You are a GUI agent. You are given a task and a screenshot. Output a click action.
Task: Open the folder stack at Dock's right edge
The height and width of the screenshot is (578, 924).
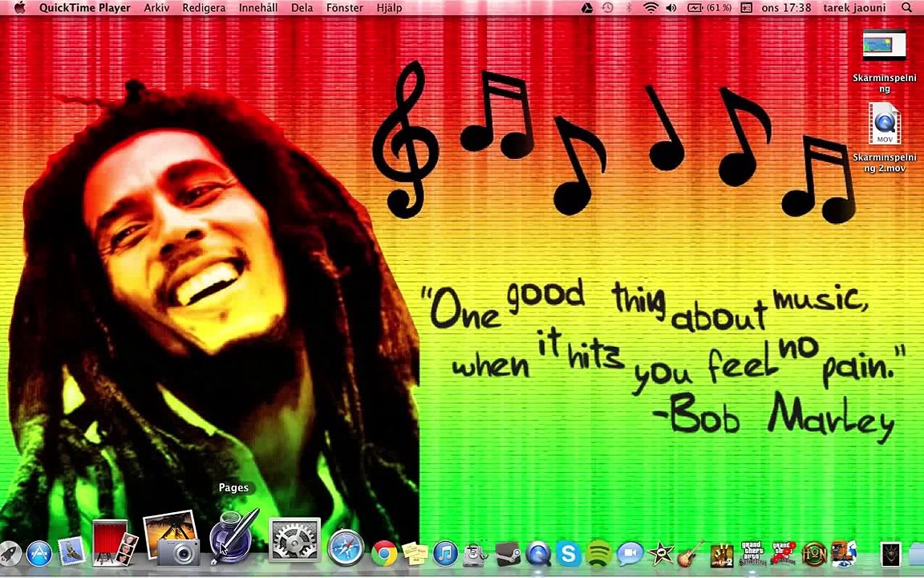[917, 555]
